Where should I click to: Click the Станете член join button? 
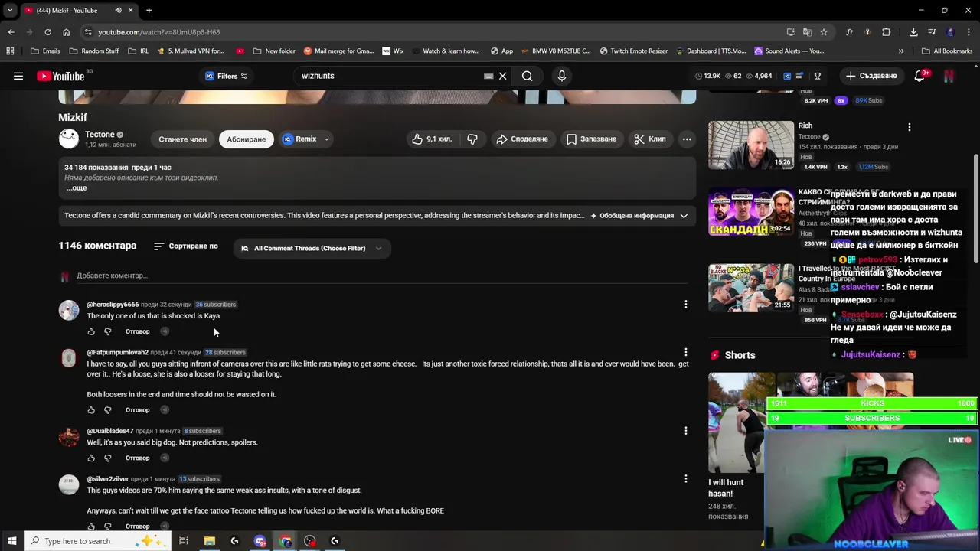pos(182,139)
